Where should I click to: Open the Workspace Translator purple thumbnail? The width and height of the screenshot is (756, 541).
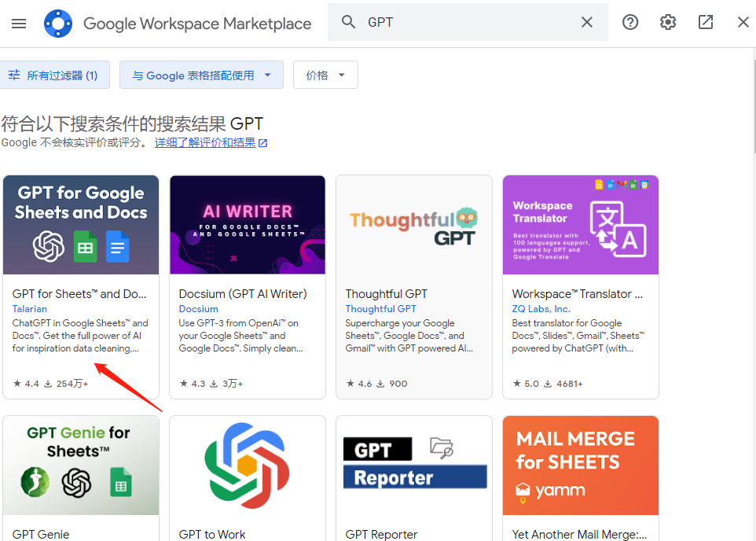581,225
